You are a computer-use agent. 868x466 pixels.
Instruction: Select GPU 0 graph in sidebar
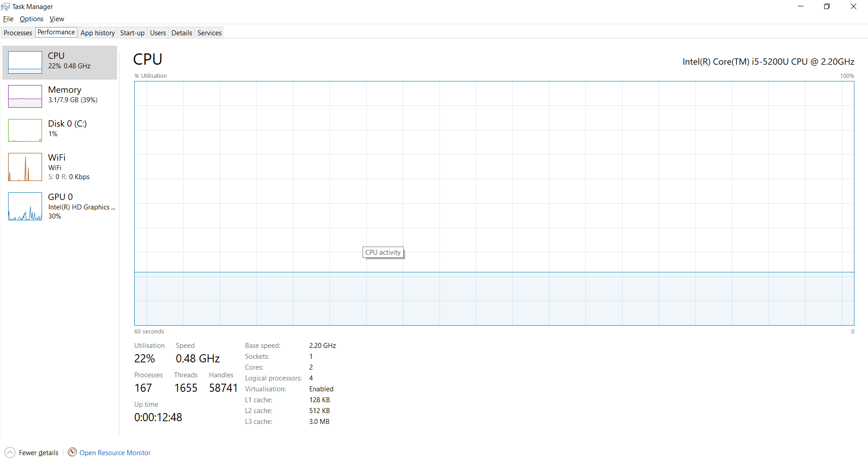(x=25, y=206)
